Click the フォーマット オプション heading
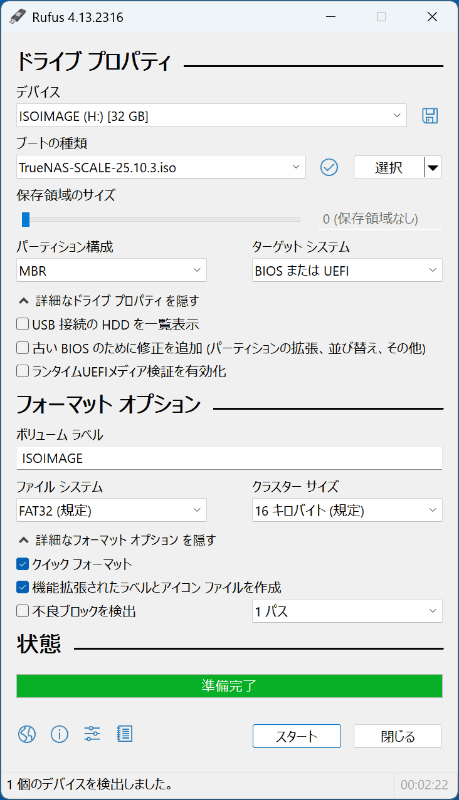The height and width of the screenshot is (800, 459). pos(109,404)
